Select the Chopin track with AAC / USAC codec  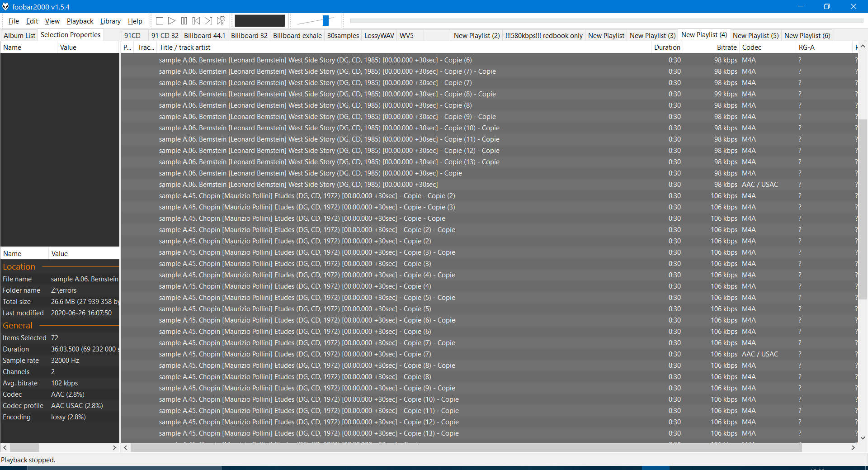[x=489, y=354]
